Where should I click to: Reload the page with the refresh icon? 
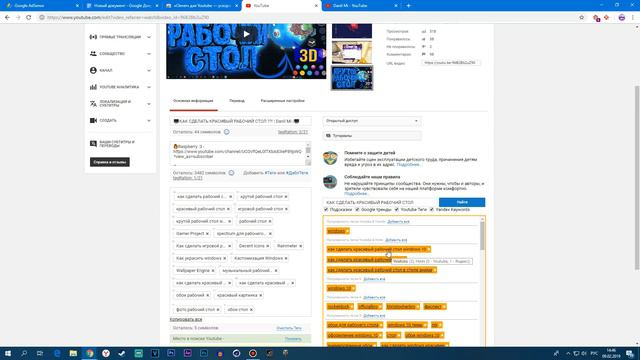(29, 18)
